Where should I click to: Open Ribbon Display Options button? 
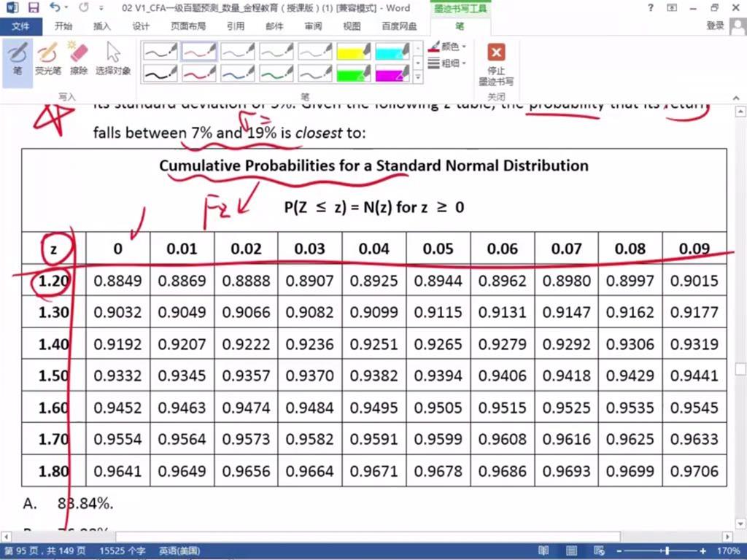(672, 7)
